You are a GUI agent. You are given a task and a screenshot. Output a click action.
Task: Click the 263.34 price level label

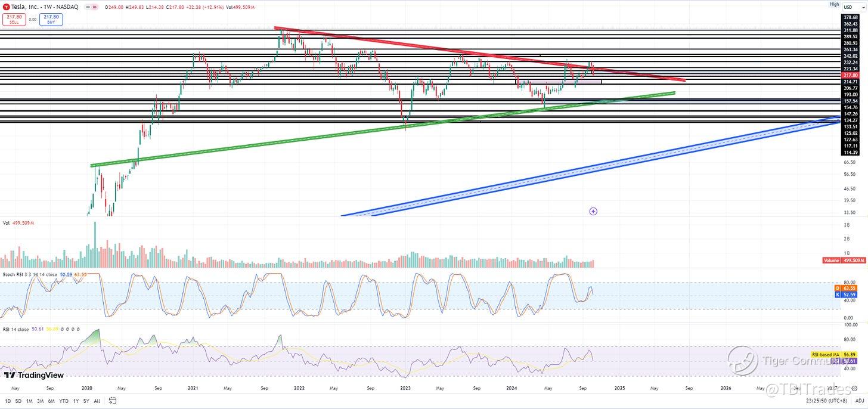[x=850, y=49]
